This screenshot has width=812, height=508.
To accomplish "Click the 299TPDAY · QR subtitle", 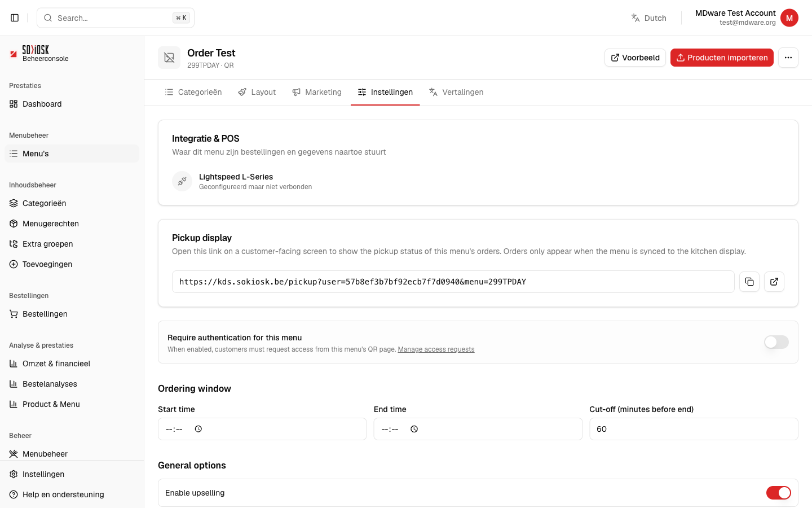I will (x=210, y=65).
